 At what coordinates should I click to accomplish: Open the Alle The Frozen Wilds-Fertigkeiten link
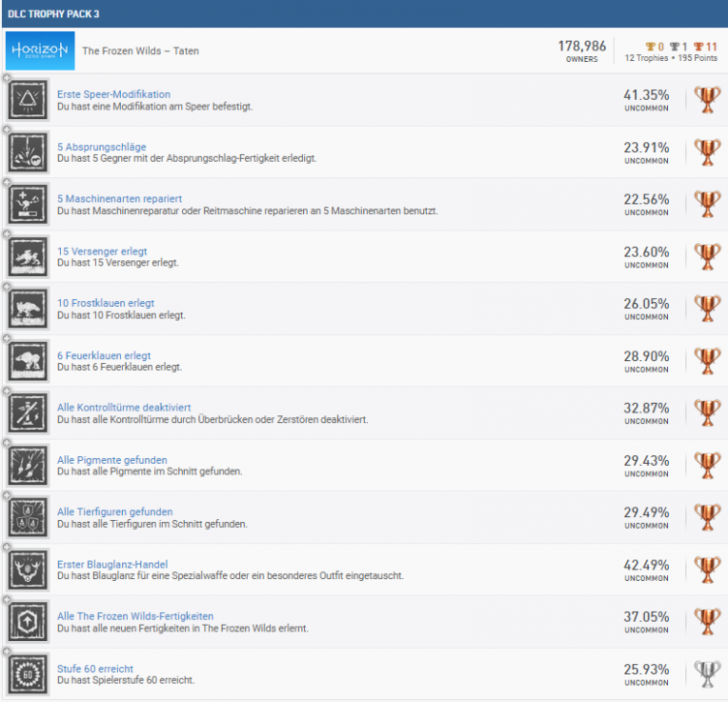pos(136,617)
